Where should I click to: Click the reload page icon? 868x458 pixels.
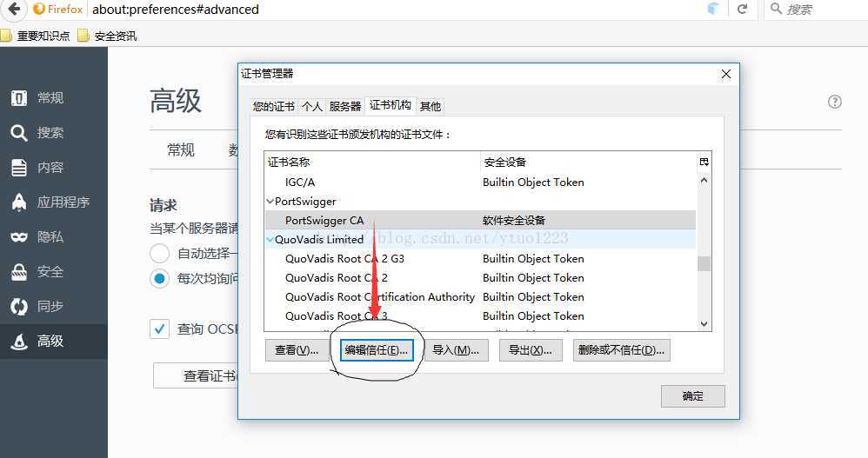click(x=743, y=9)
